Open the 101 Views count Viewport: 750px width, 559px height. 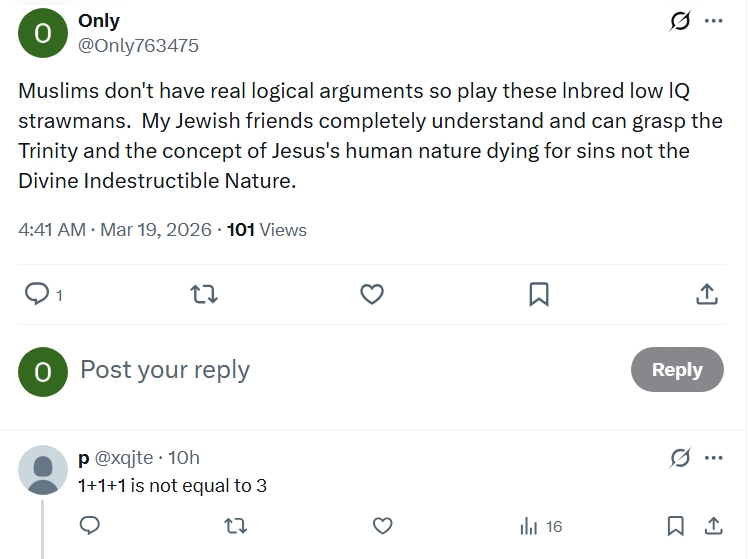click(x=266, y=230)
